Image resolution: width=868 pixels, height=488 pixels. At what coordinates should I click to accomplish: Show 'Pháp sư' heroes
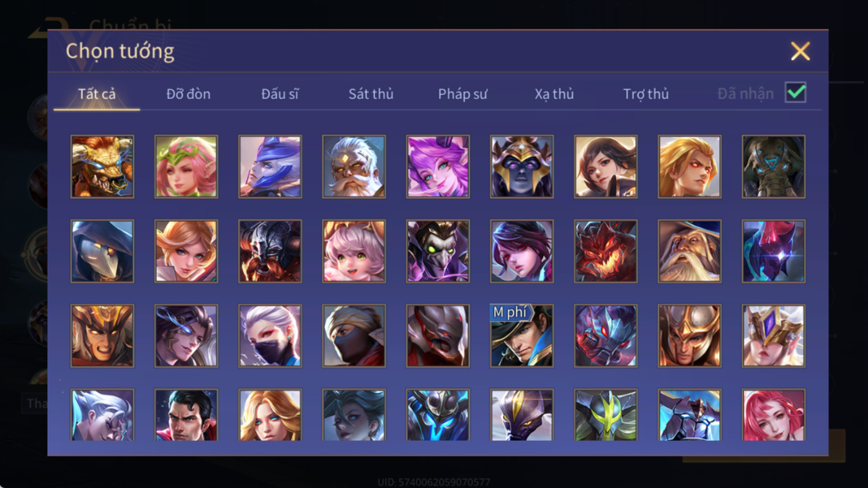(x=463, y=94)
